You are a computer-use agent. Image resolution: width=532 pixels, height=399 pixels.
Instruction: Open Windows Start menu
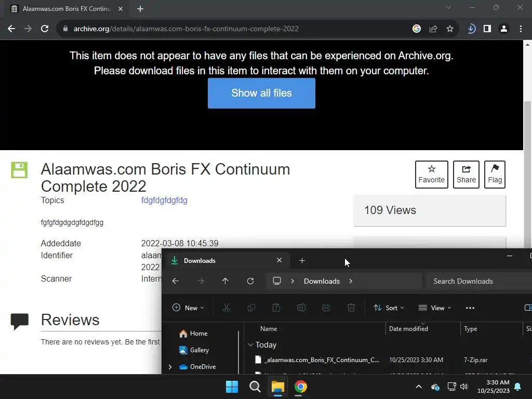(x=232, y=387)
